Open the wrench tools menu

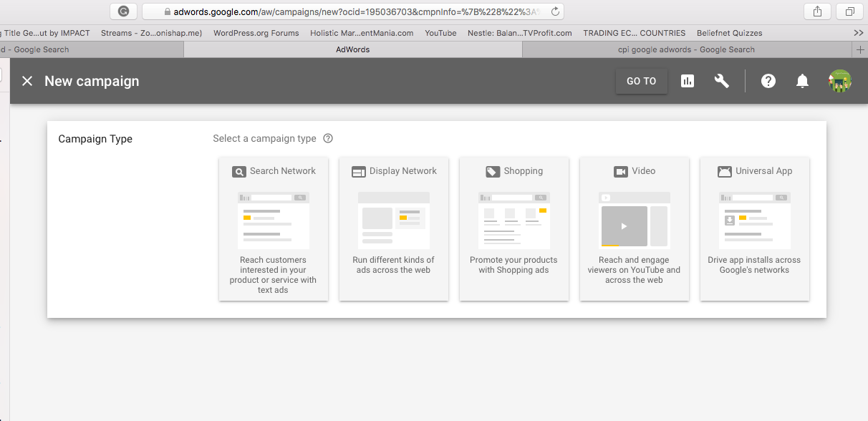722,81
